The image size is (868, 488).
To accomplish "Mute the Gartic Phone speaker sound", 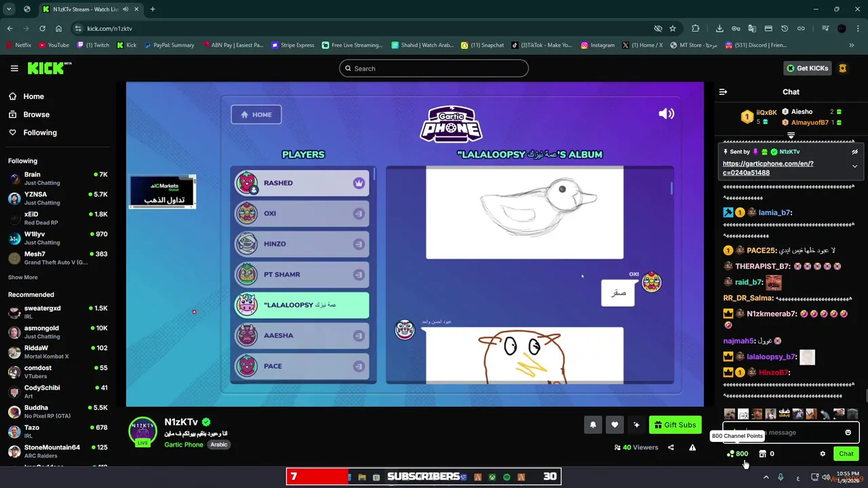I will [666, 114].
